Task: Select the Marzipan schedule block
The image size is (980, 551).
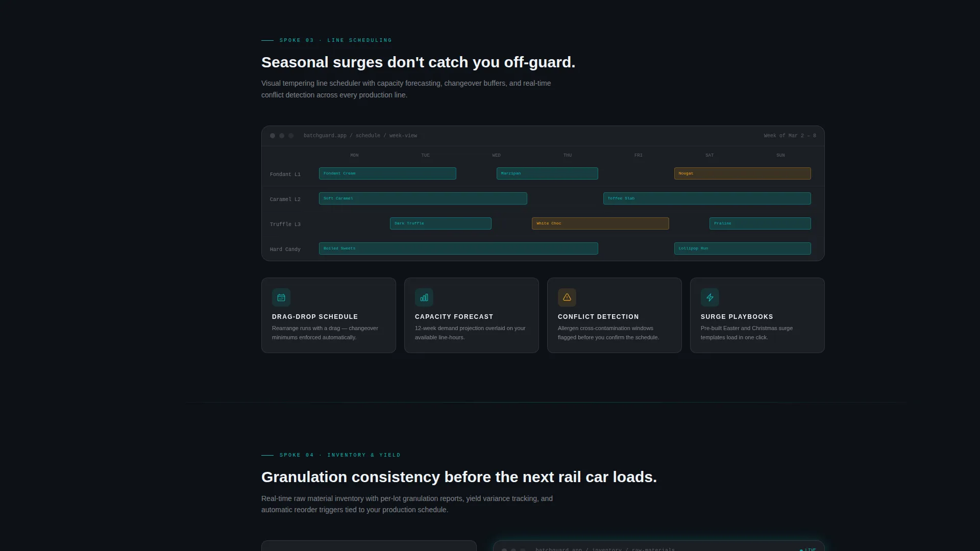Action: 547,173
